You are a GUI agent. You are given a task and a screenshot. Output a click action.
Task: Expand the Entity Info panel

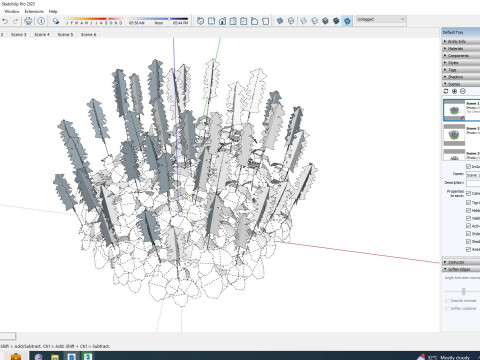pyautogui.click(x=461, y=41)
